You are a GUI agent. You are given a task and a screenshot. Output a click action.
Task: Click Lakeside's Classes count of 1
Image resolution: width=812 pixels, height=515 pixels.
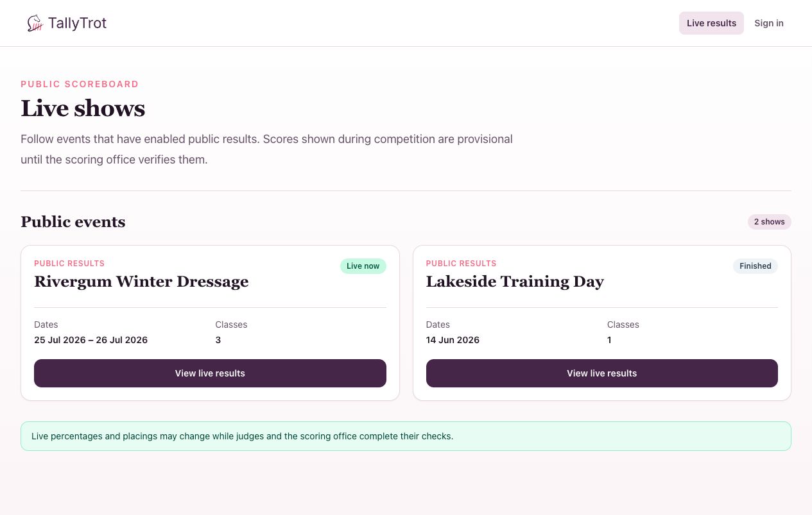[609, 340]
